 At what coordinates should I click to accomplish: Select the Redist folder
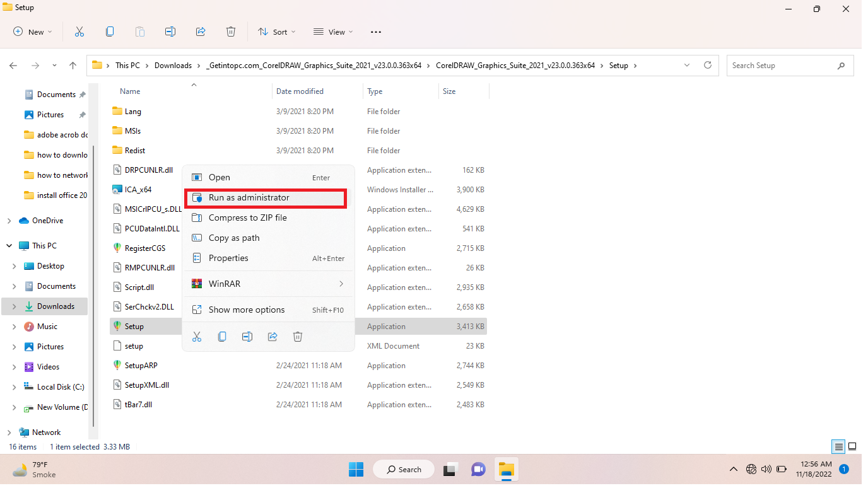(x=299, y=151)
